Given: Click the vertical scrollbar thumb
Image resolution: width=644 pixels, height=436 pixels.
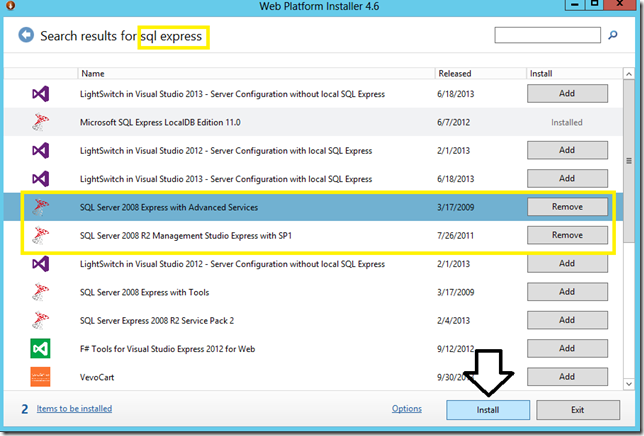Looking at the screenshot, I should (x=629, y=161).
